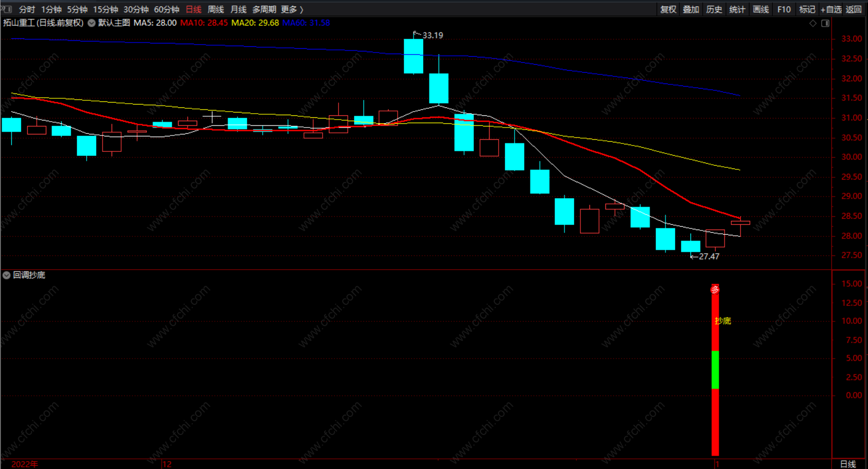868x469 pixels.
Task: Click the 30.00 price axis label
Action: click(852, 157)
